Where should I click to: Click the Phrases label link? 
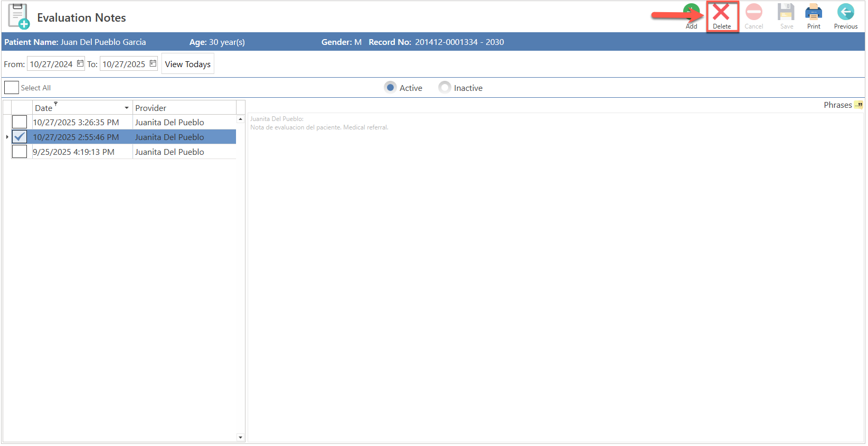point(837,105)
